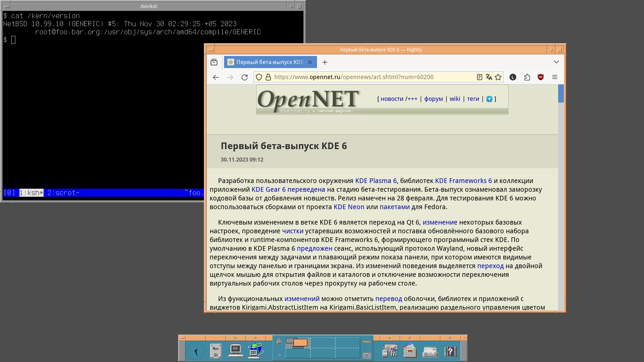
Task: Follow the 'KDE Gear 6' link
Action: click(268, 190)
